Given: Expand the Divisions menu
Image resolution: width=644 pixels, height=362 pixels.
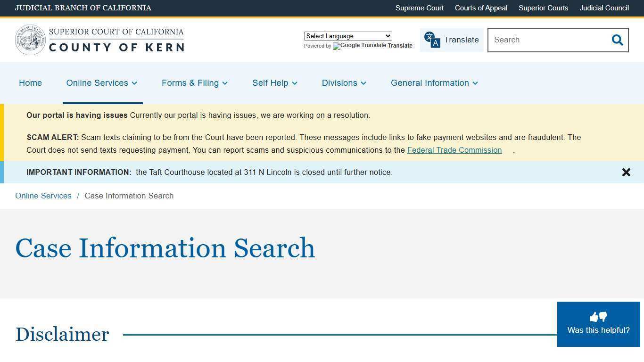Looking at the screenshot, I should click(344, 83).
